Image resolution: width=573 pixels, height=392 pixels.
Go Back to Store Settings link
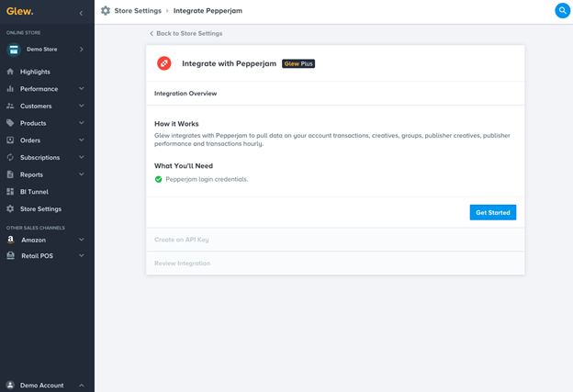[186, 34]
